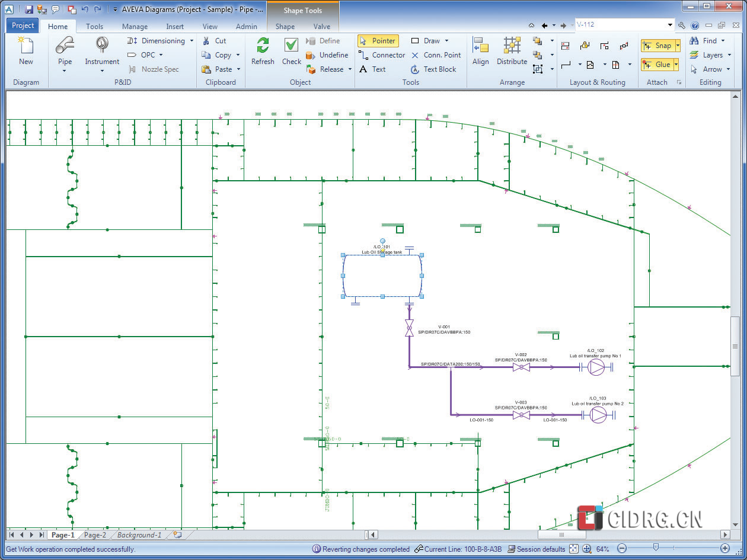This screenshot has height=560, width=747.
Task: Switch to the View ribbon tab
Action: click(210, 26)
